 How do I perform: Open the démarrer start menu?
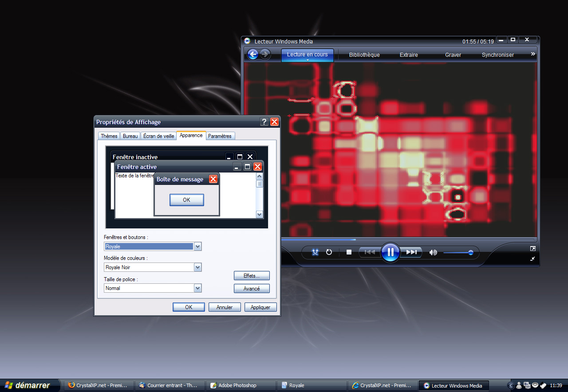[28, 385]
